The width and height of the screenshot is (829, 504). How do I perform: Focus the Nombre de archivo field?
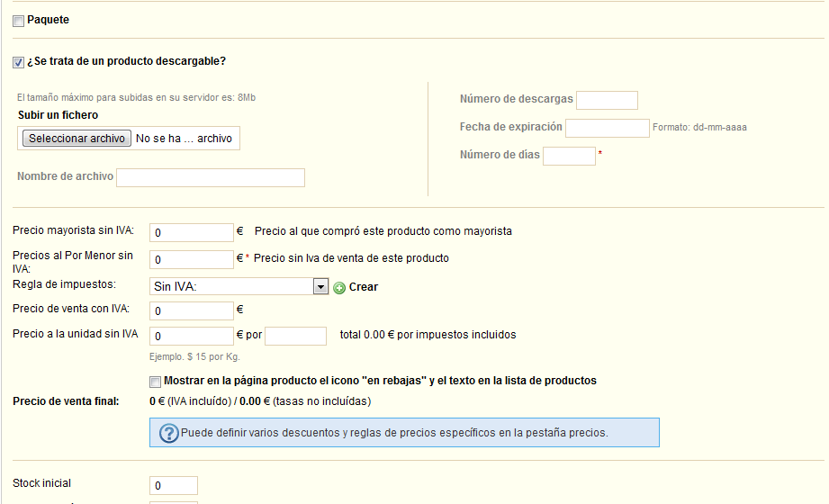[211, 177]
